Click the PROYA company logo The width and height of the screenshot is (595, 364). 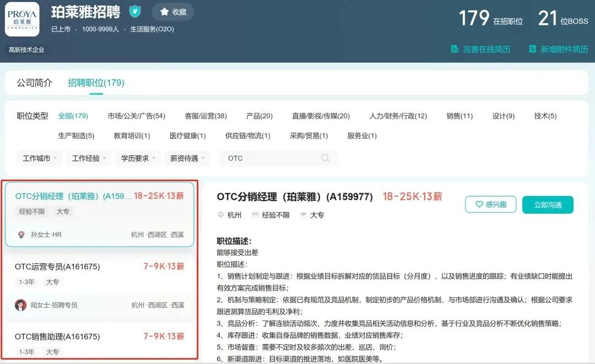(22, 19)
